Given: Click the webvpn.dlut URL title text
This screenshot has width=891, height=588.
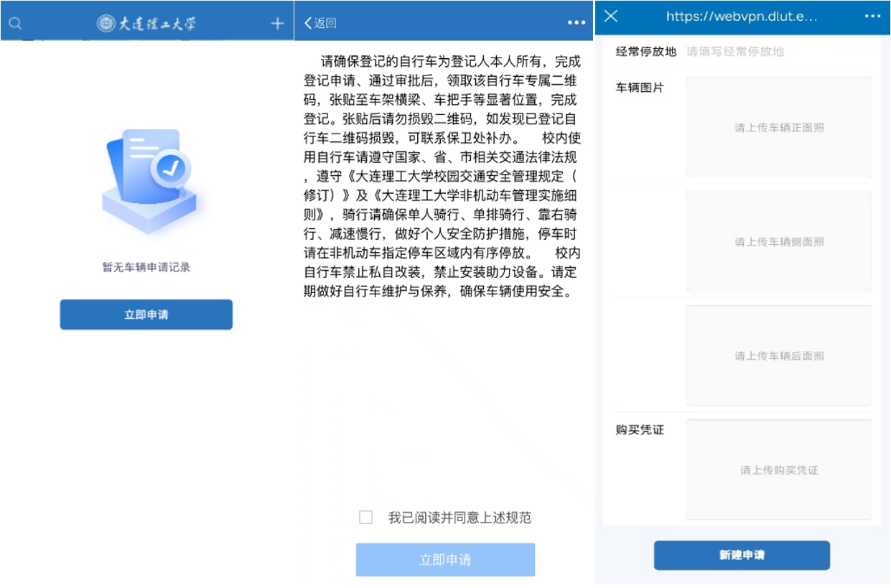Looking at the screenshot, I should (x=741, y=17).
